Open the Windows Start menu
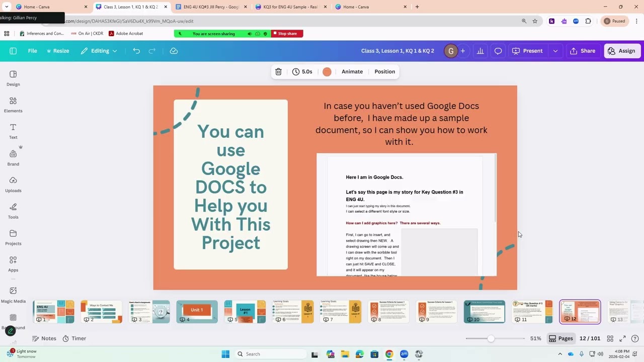 225,354
